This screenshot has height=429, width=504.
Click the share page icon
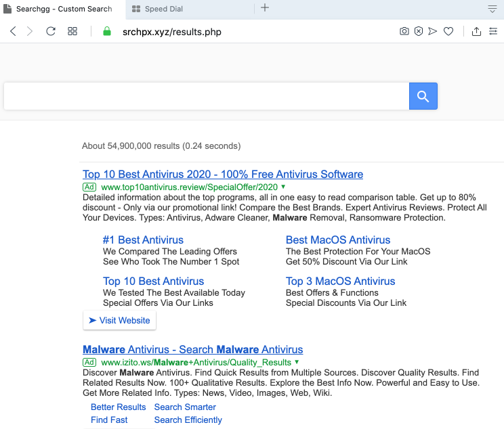tap(476, 31)
